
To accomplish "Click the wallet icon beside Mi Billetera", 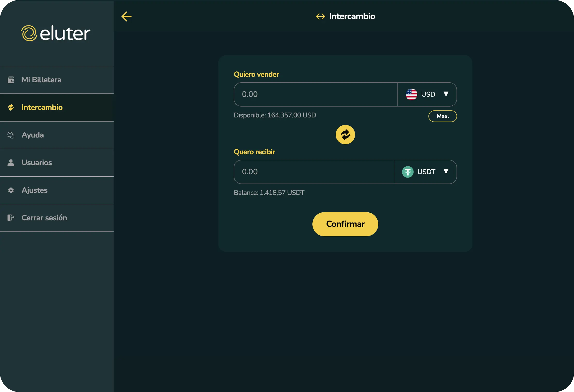I will (x=11, y=80).
